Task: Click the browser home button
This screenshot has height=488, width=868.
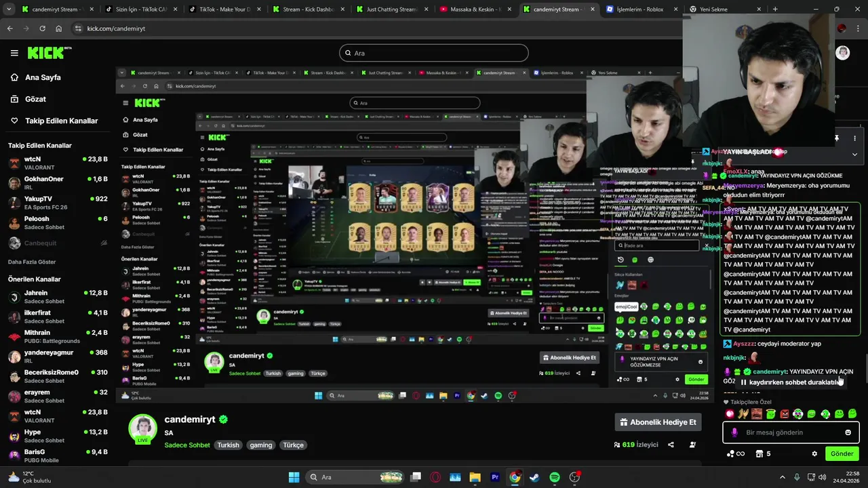Action: point(59,28)
